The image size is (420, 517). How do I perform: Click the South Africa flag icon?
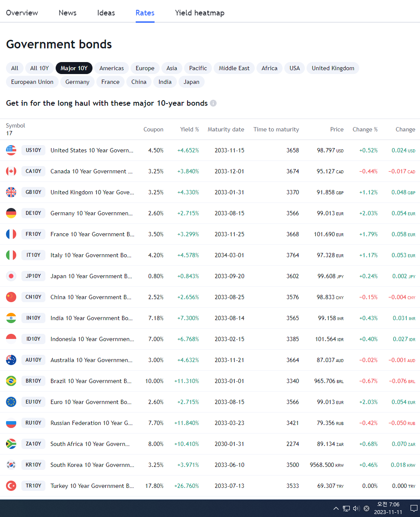[x=11, y=444]
